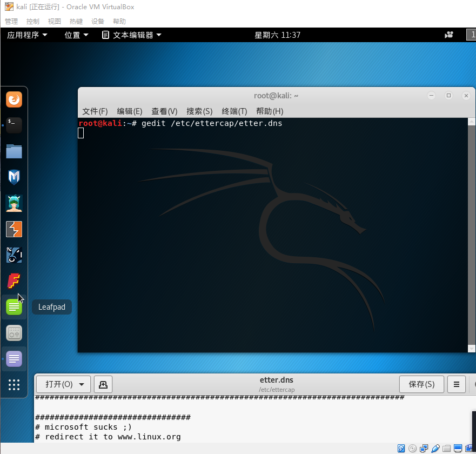Launch Burp Suite from the dock

14,229
